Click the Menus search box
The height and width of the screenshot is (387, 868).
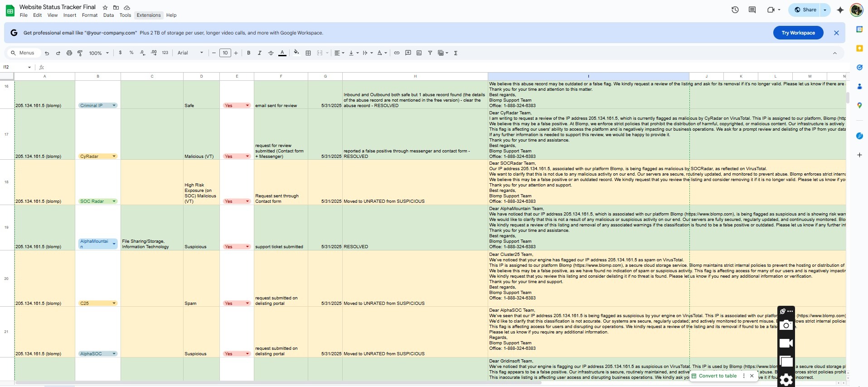pyautogui.click(x=25, y=53)
